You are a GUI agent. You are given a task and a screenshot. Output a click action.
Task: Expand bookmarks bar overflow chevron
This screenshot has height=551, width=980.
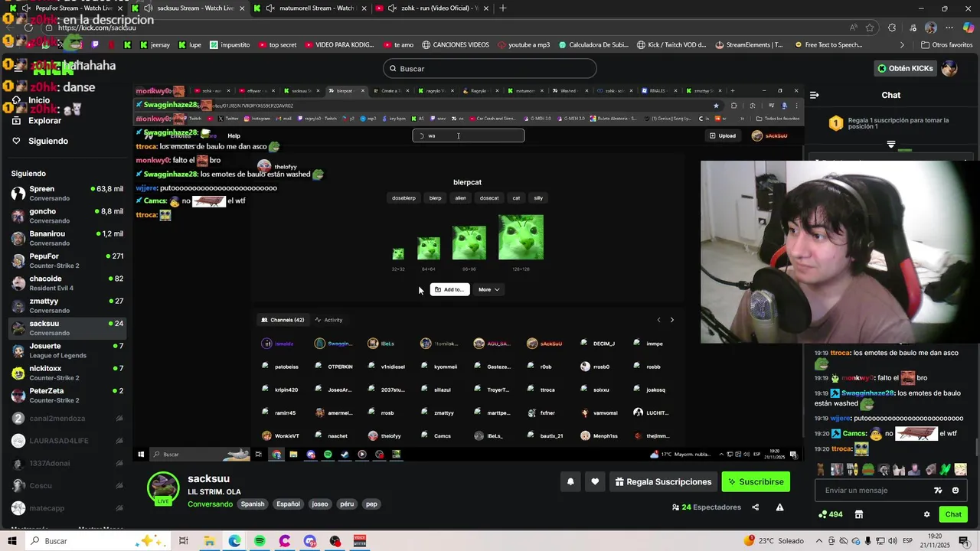coord(902,45)
